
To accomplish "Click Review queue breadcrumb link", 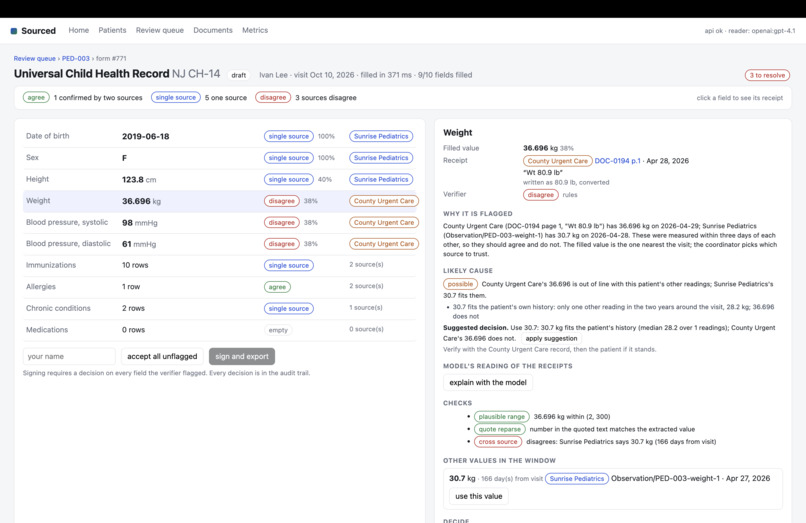I will (34, 59).
